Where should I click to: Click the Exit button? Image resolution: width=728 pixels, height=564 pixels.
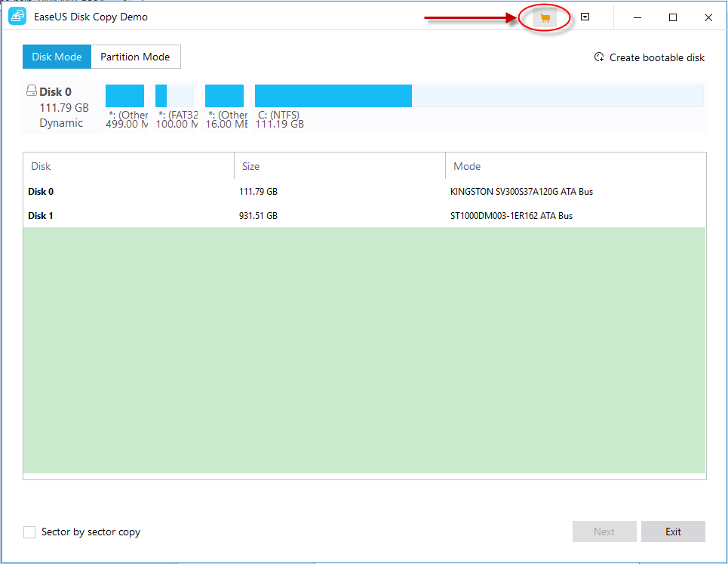[673, 532]
